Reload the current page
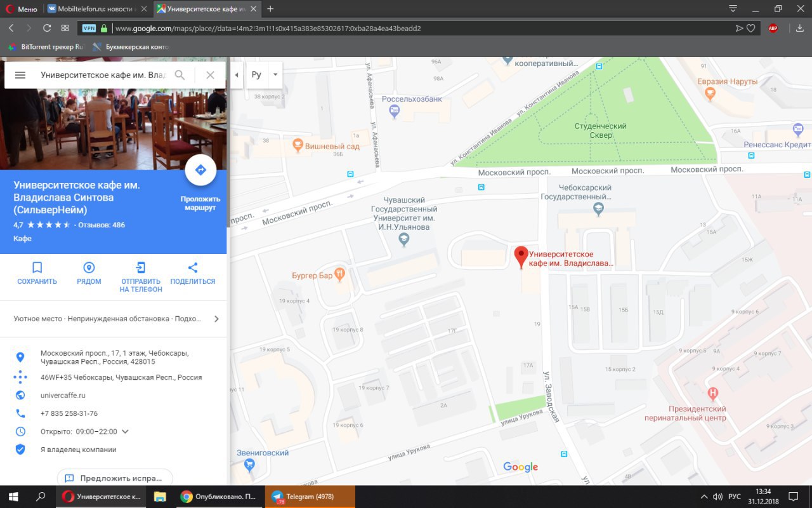Image resolution: width=812 pixels, height=508 pixels. point(47,28)
